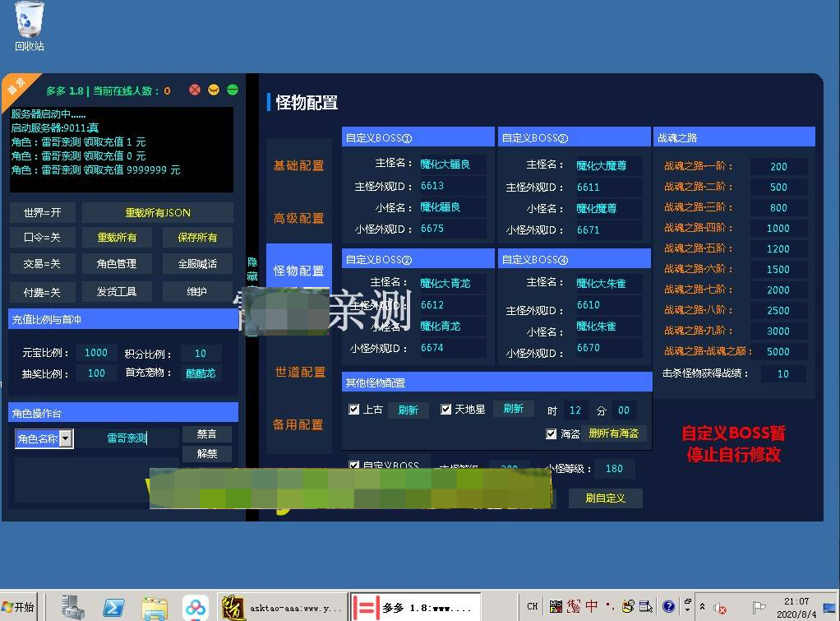Expand hidden tray icons chevron
840x621 pixels.
point(704,605)
